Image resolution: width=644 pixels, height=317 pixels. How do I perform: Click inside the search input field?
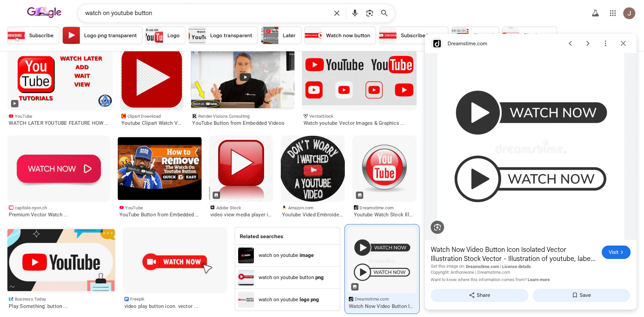click(201, 13)
